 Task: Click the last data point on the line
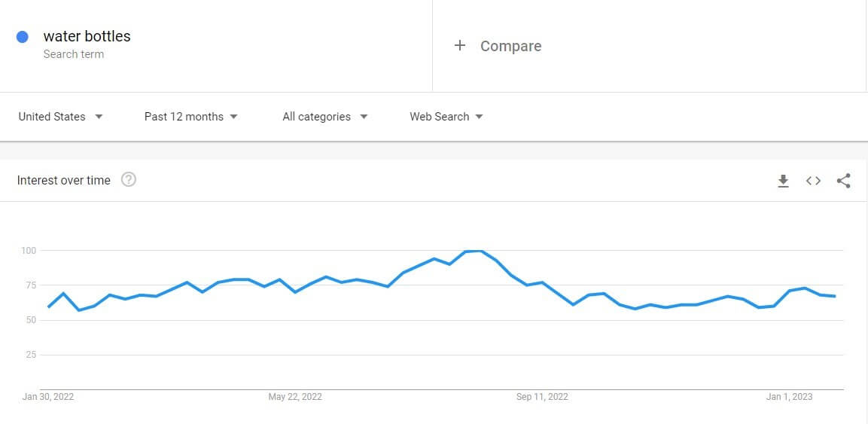pyautogui.click(x=835, y=296)
